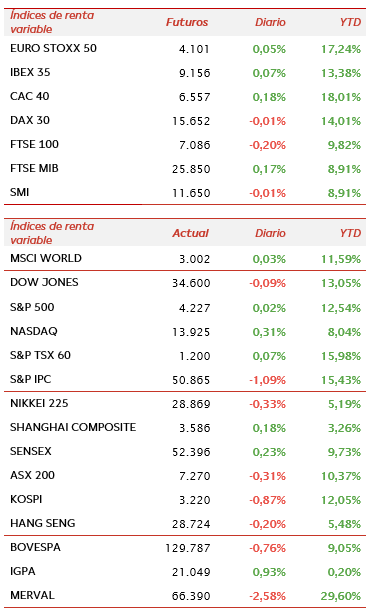Select the IBEX 35 row label
373x616 pixels.
(30, 72)
